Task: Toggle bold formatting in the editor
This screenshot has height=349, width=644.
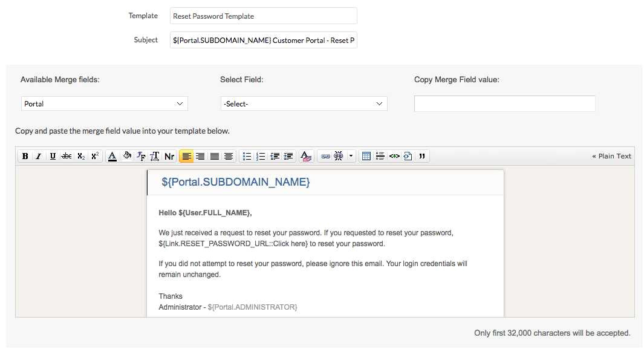Action: [x=25, y=155]
